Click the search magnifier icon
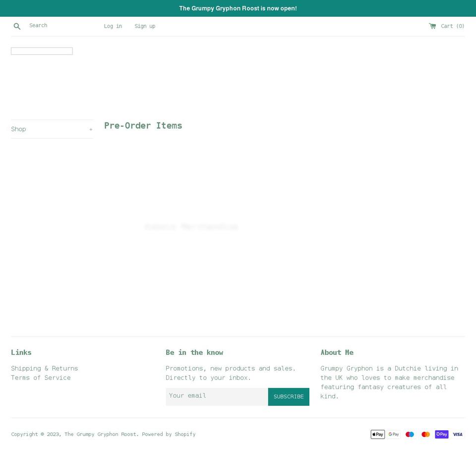The width and height of the screenshot is (476, 450). 17,26
